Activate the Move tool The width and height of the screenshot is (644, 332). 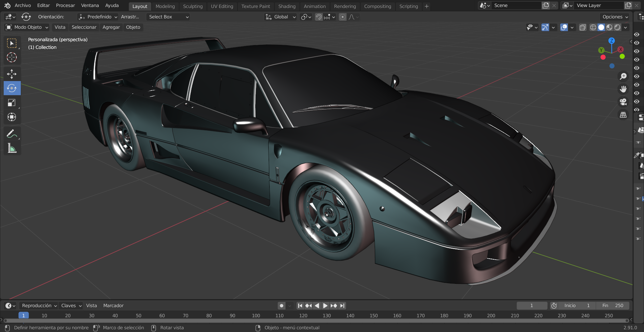(x=12, y=74)
